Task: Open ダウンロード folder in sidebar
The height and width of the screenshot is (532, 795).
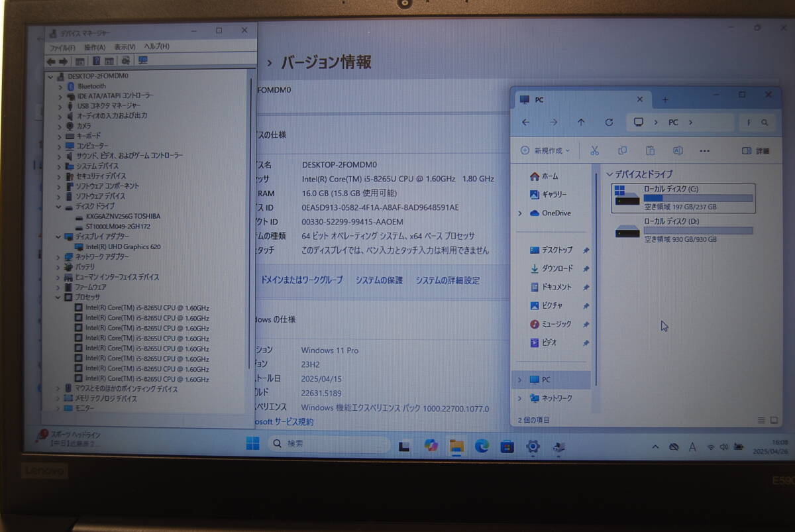Action: pos(552,268)
